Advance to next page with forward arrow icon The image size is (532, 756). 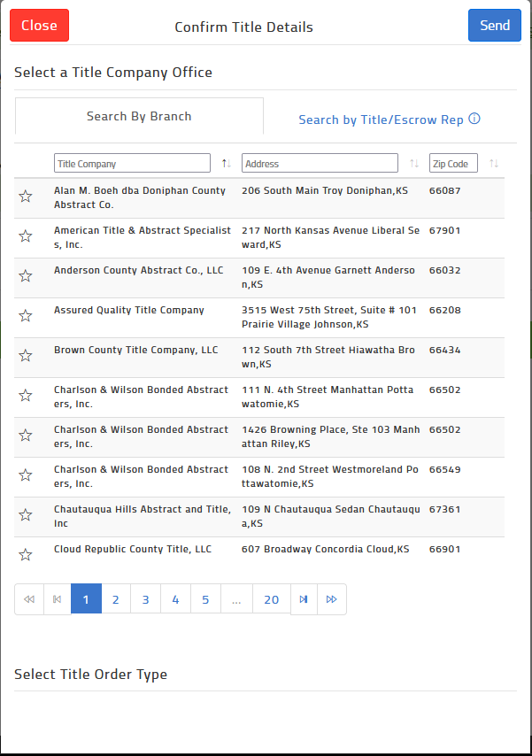click(x=304, y=599)
